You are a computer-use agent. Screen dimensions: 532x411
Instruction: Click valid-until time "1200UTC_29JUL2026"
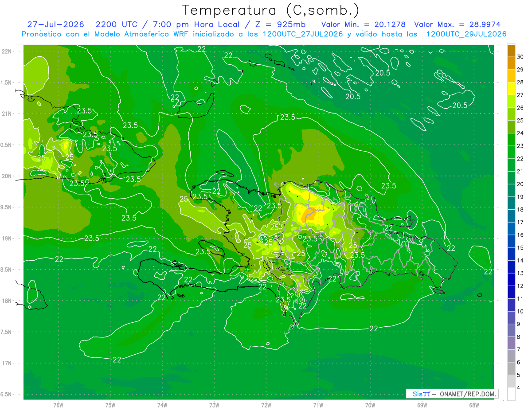click(466, 34)
